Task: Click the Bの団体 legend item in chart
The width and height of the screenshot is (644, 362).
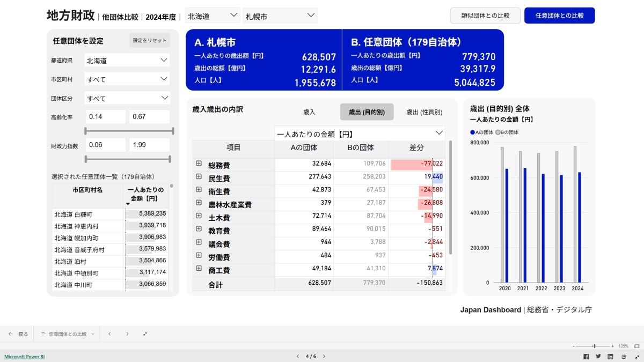Action: pyautogui.click(x=507, y=132)
